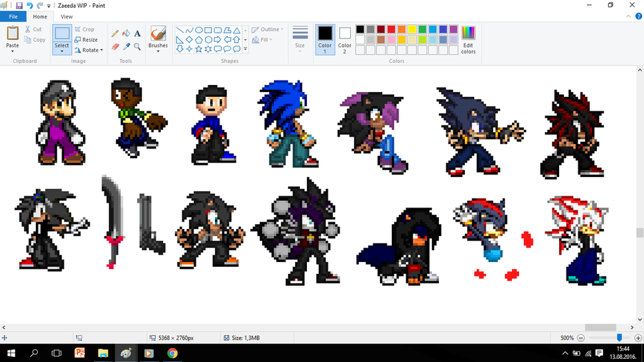Zoom in with the plus button
The image size is (644, 362).
coord(638,337)
